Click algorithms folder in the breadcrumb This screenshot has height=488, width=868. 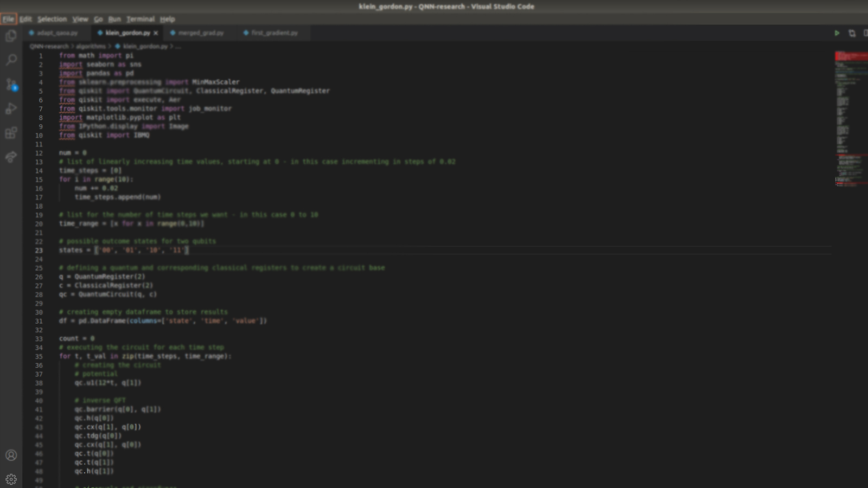(x=91, y=47)
